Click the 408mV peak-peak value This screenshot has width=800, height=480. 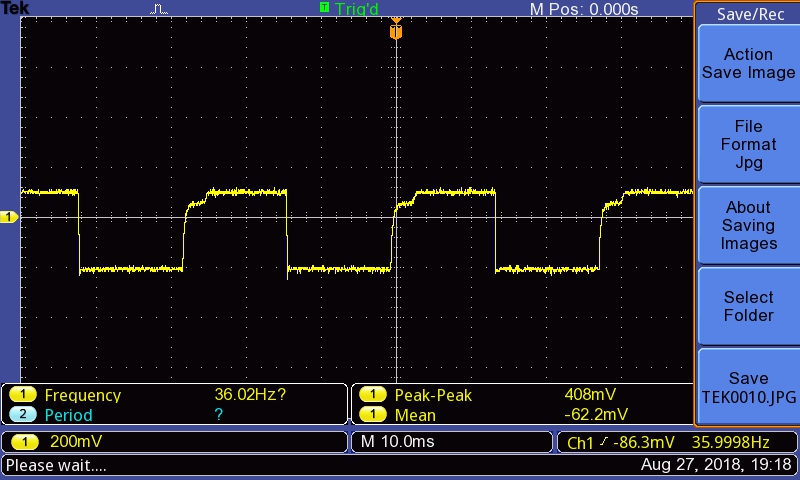(590, 394)
